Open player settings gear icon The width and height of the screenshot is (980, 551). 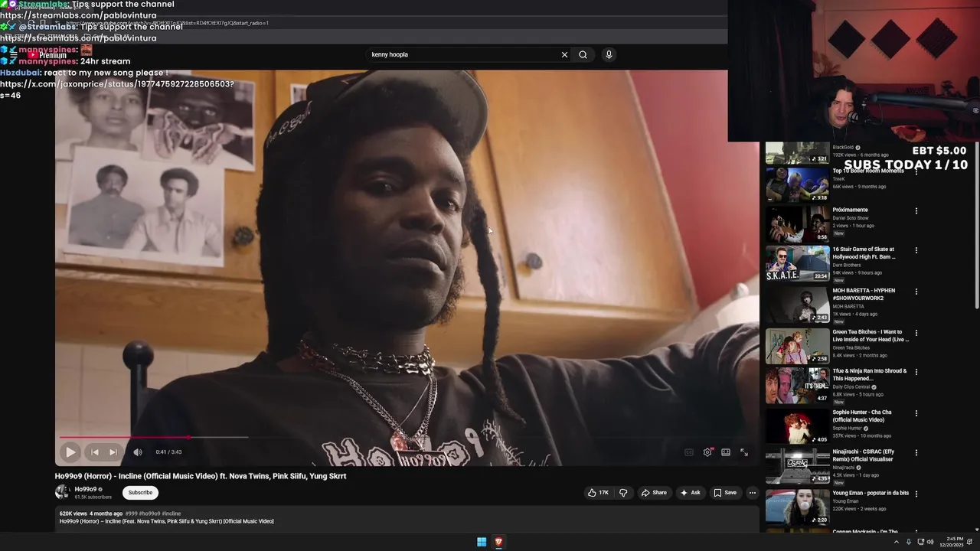[707, 452]
